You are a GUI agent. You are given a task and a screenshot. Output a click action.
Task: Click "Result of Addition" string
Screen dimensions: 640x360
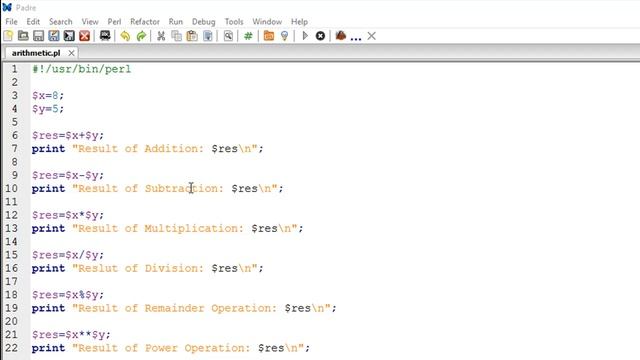coord(138,149)
